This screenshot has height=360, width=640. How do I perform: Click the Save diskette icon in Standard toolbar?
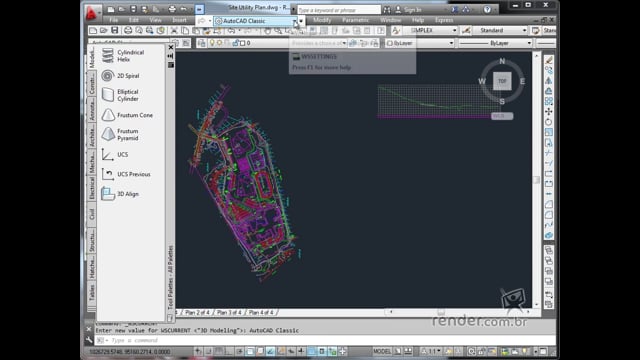[115, 31]
